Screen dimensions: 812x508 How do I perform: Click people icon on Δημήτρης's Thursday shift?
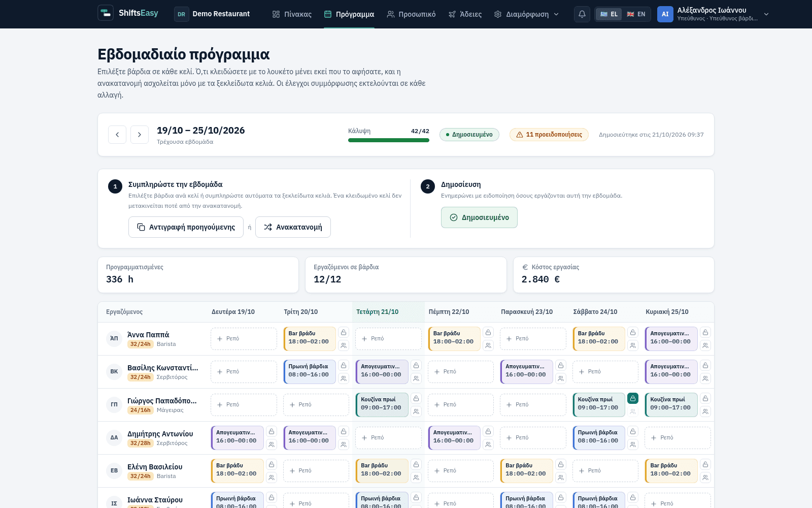click(x=488, y=444)
